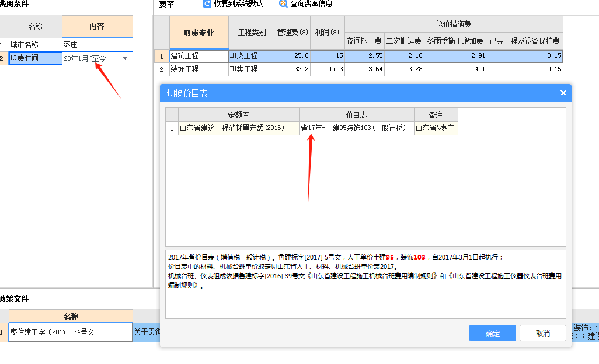599x364 pixels.
Task: Click the 取费专业 header cell
Action: (198, 33)
